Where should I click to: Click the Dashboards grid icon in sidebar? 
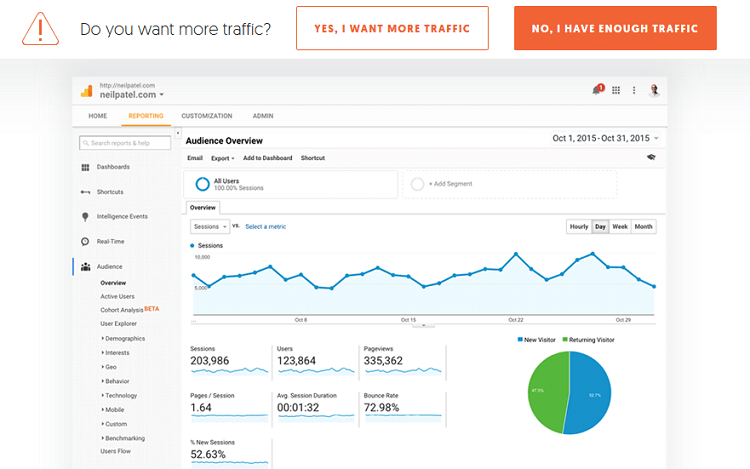click(85, 167)
